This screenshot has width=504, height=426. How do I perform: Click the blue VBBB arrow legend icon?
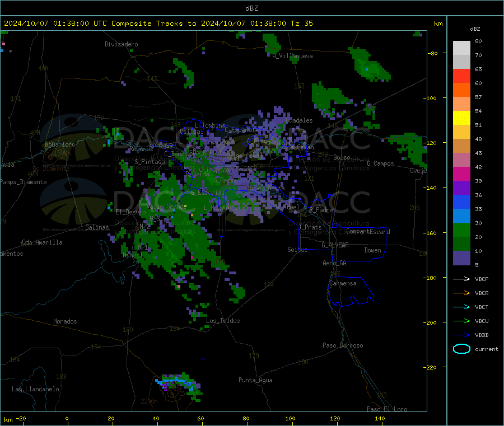[461, 335]
